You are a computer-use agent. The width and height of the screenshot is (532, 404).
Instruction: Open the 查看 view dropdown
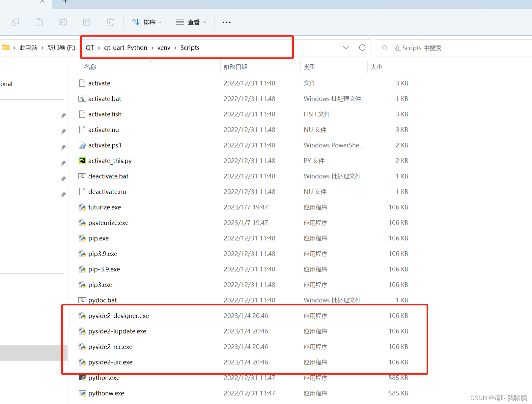[191, 22]
